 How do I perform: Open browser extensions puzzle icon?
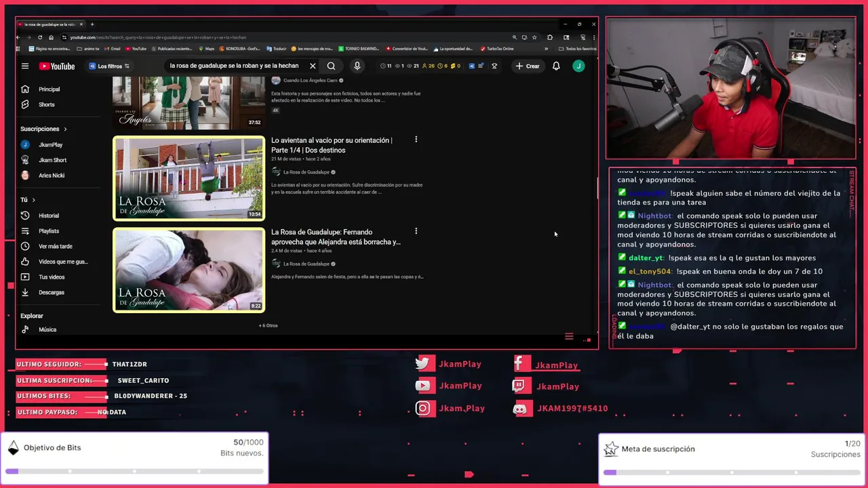(x=550, y=37)
